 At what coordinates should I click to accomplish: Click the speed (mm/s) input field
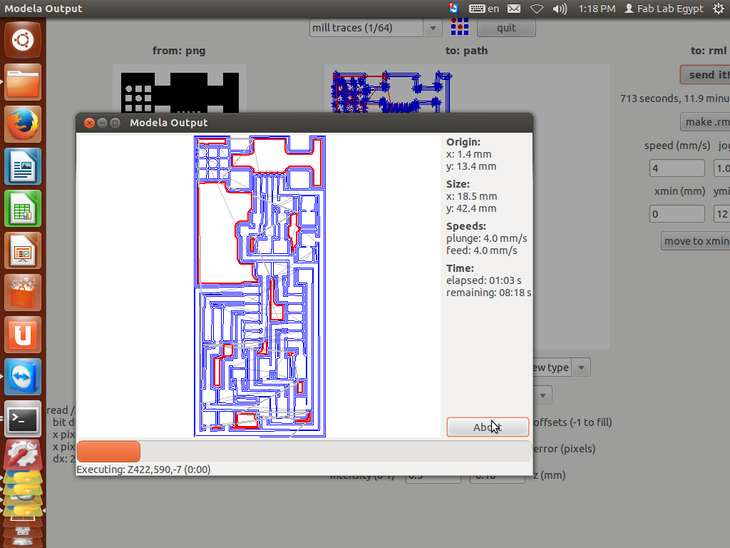676,168
